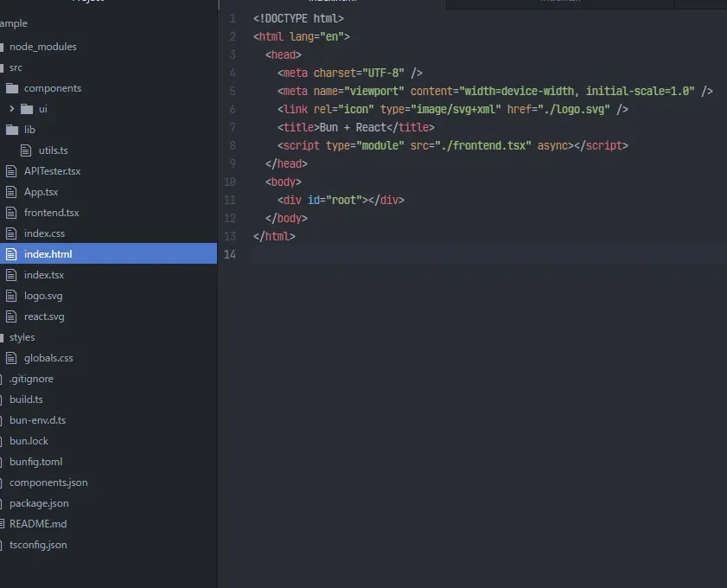Image resolution: width=727 pixels, height=588 pixels.
Task: Open tsconfig.json in the file tree
Action: coord(38,545)
